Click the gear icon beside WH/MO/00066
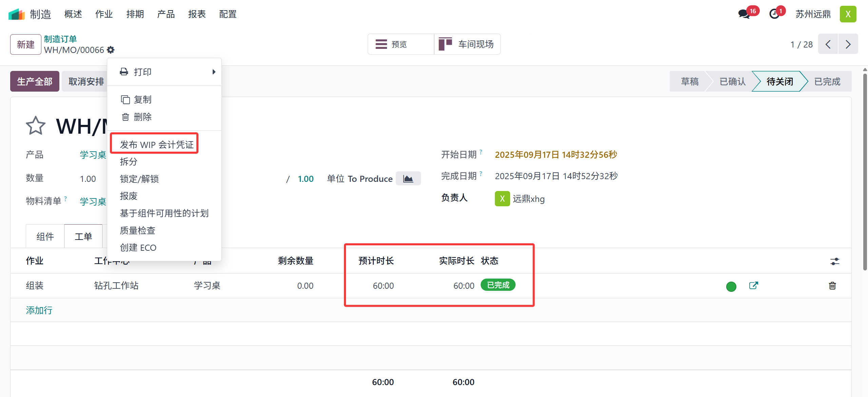Image resolution: width=868 pixels, height=397 pixels. 111,50
